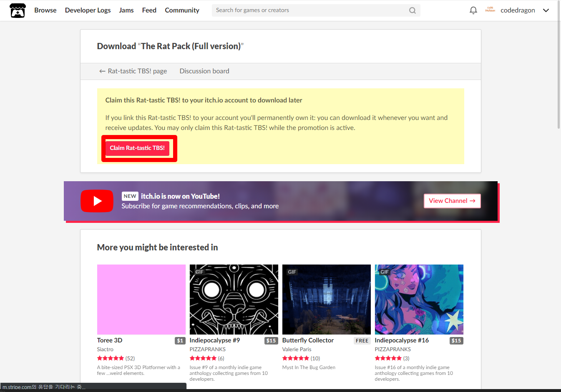The height and width of the screenshot is (392, 561).
Task: Expand the account menu chevron
Action: pos(546,10)
